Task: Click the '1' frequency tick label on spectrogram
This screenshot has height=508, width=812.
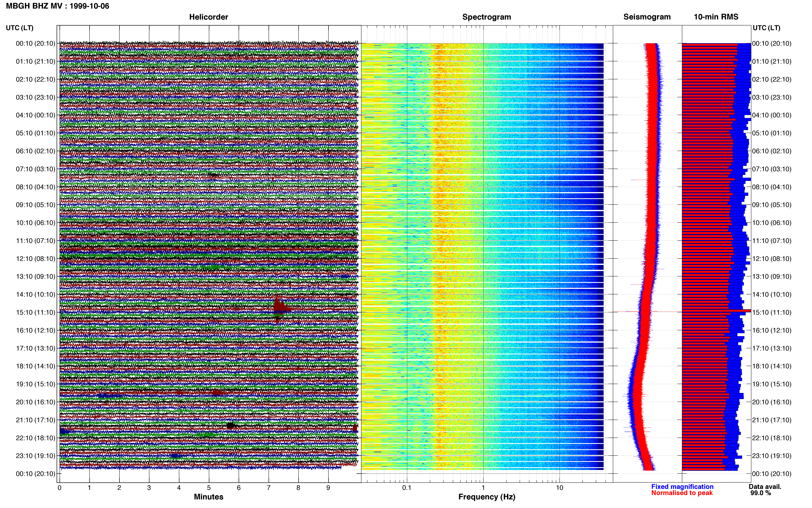Action: tap(483, 487)
